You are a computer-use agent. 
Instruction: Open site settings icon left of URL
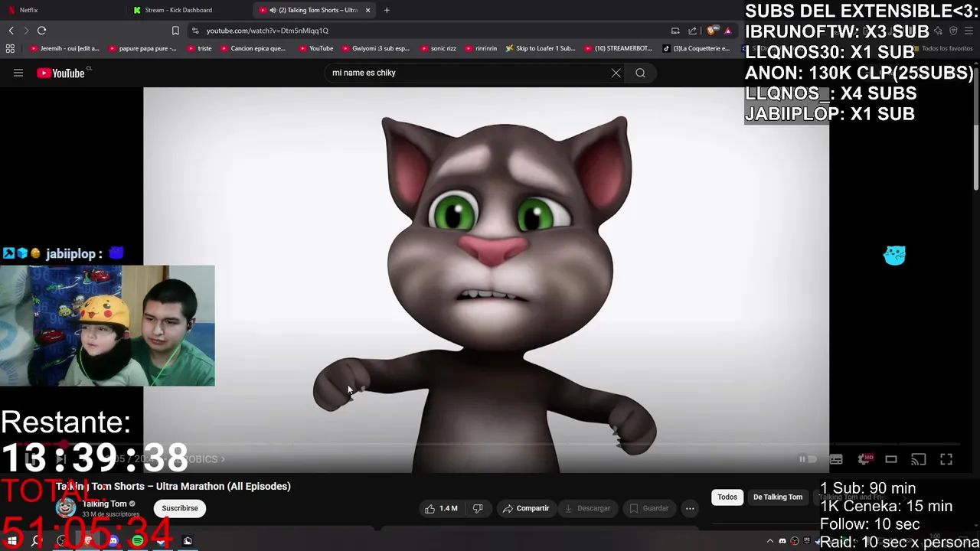[196, 31]
